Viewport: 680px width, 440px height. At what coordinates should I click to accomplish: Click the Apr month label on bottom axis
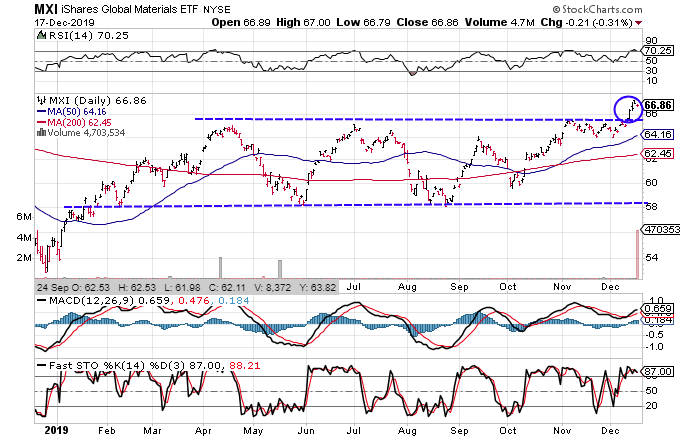coord(203,430)
